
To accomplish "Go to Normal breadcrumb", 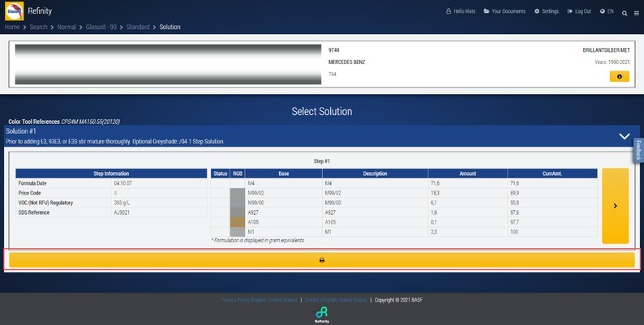I will tap(67, 27).
